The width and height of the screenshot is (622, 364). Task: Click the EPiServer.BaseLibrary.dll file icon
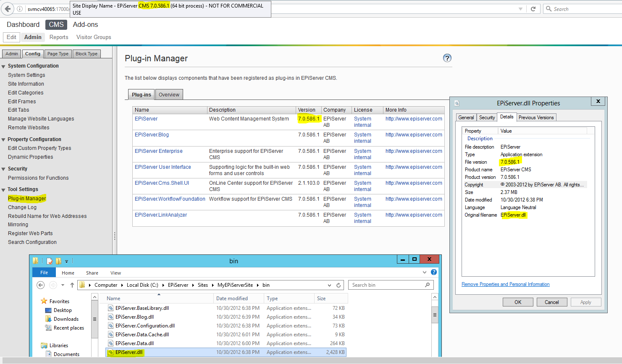pyautogui.click(x=111, y=308)
